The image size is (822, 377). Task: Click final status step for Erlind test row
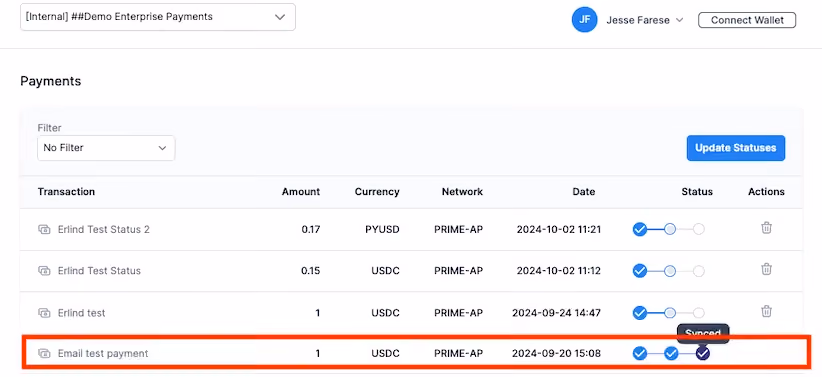coord(698,313)
